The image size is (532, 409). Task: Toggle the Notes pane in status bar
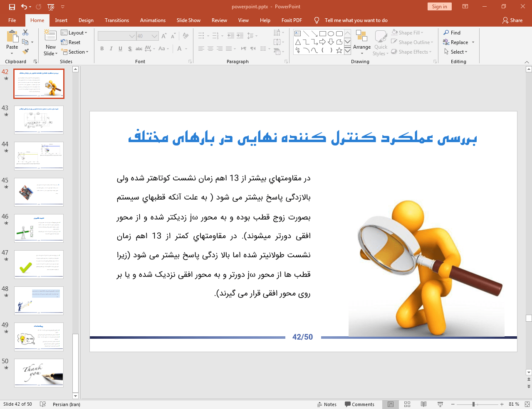327,404
